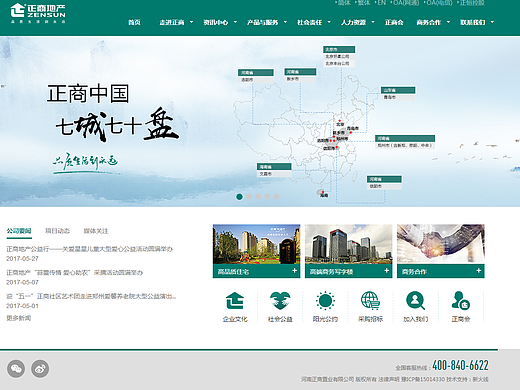The image size is (520, 390).
Task: Switch language to 繁体
Action: (x=363, y=3)
